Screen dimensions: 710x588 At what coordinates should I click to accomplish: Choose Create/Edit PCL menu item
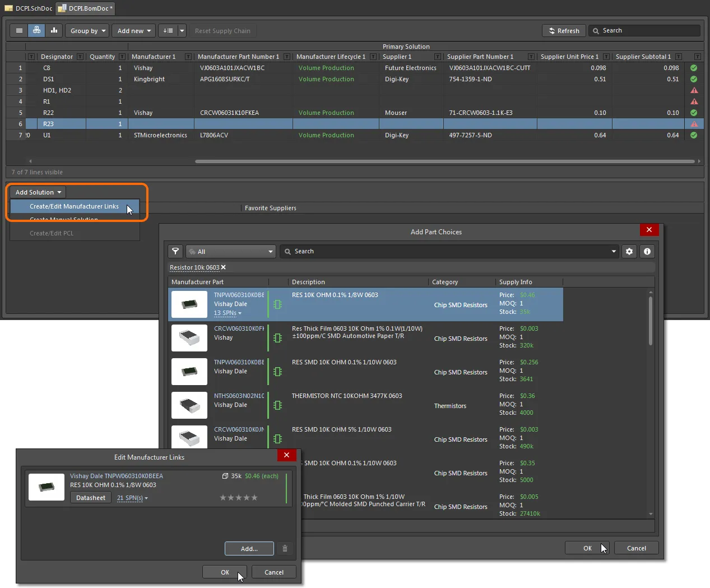[x=52, y=233]
